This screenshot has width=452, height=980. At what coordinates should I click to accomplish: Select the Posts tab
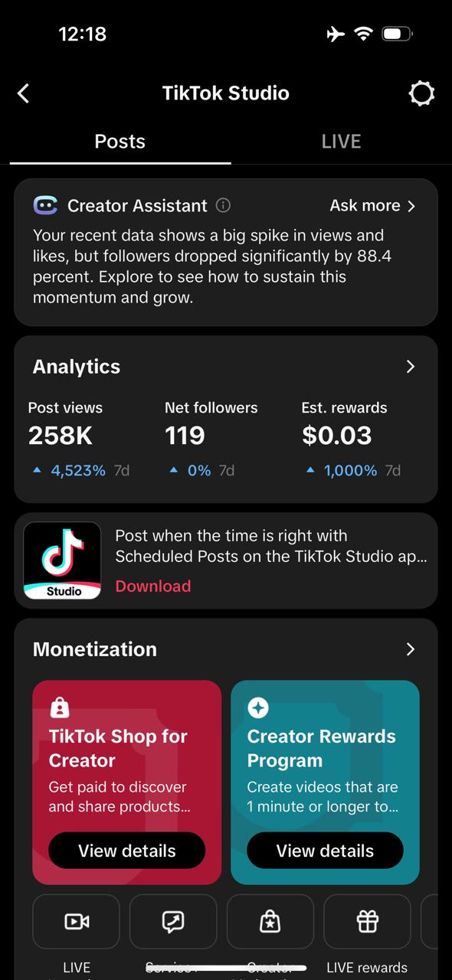(120, 142)
